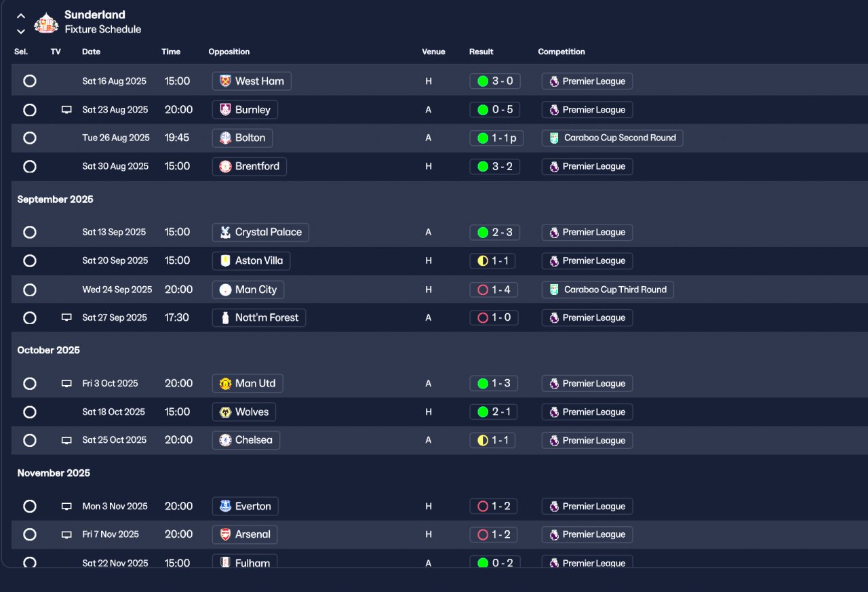Open the Crystal Palace opposition button
Screen dimensions: 868x592
pos(260,232)
